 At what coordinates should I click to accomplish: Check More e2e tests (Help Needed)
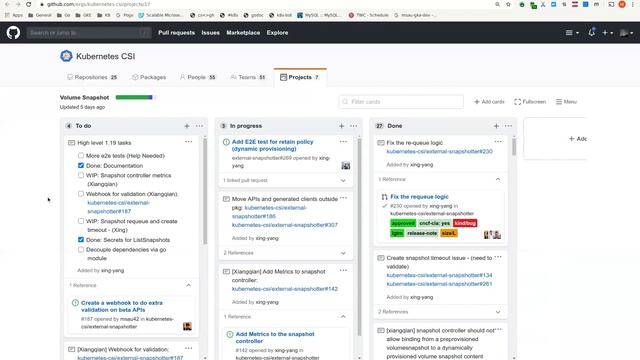pos(81,156)
